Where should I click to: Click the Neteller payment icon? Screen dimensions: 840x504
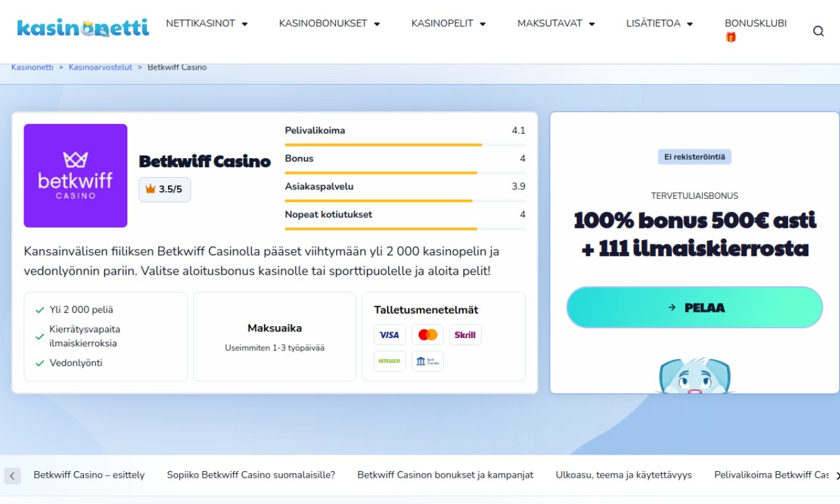coord(390,361)
